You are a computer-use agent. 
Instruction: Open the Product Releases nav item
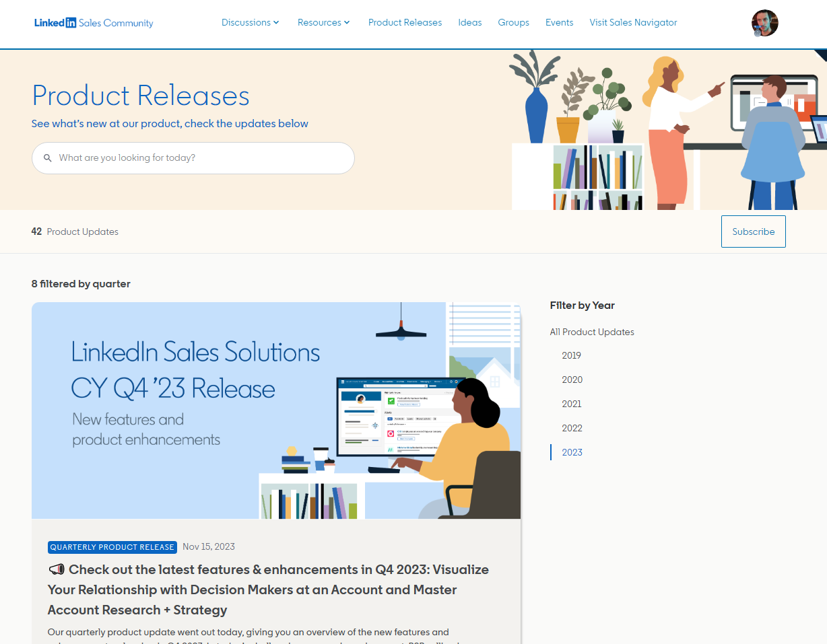click(405, 22)
